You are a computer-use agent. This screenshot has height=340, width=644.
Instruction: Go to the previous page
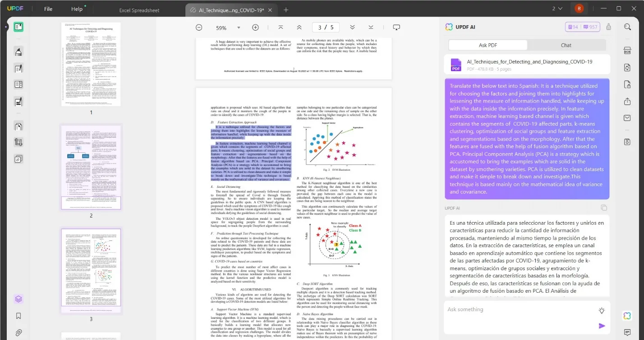pos(299,27)
